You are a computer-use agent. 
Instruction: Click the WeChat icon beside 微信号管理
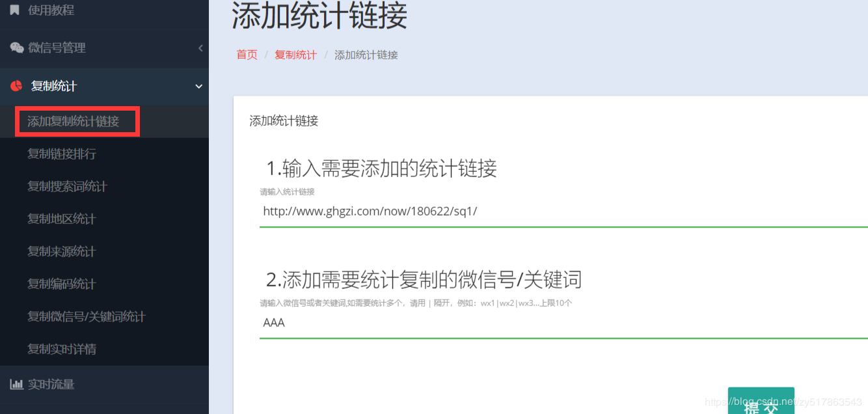[17, 48]
